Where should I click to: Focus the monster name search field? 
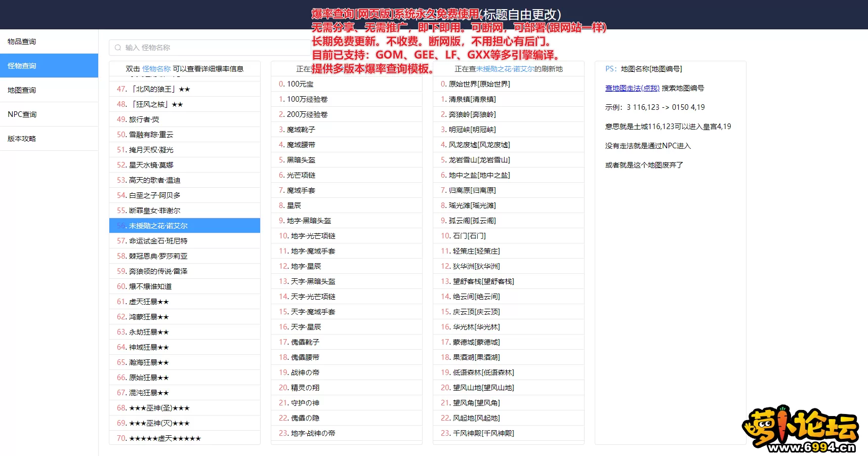pos(210,48)
